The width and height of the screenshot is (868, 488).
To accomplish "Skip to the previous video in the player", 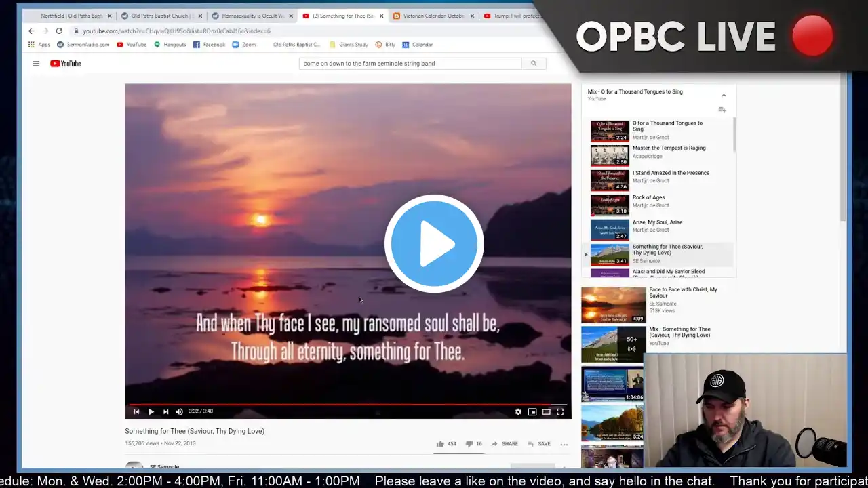I will (x=136, y=411).
